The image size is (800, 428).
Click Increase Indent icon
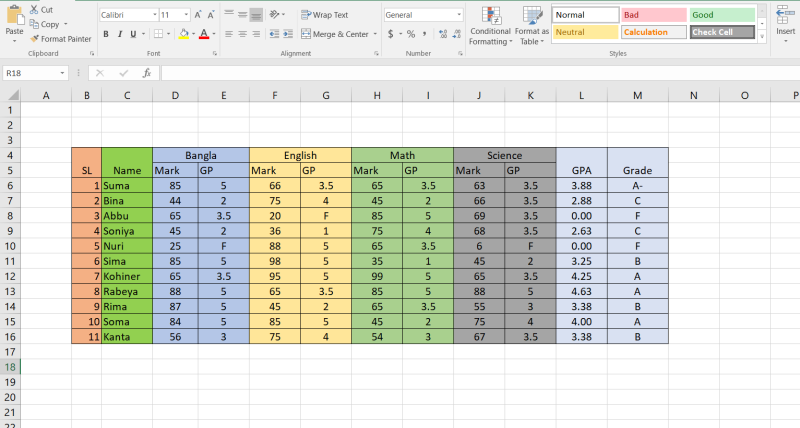point(288,34)
